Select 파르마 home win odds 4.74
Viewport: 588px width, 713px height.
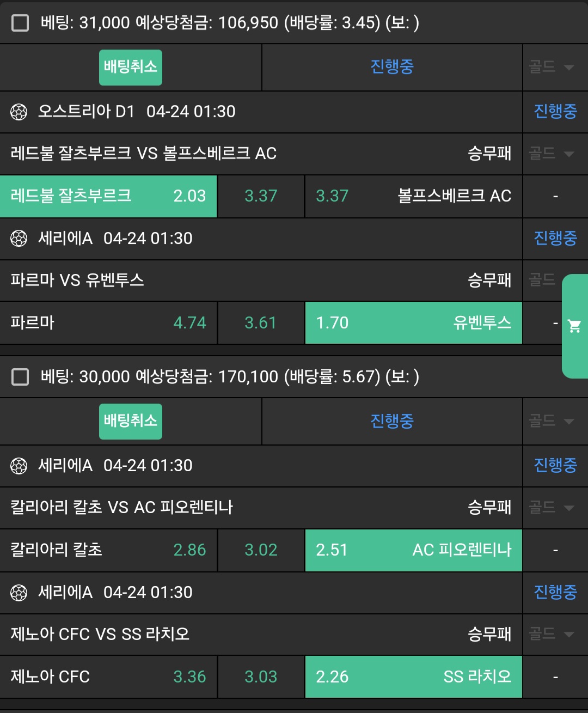[x=108, y=323]
